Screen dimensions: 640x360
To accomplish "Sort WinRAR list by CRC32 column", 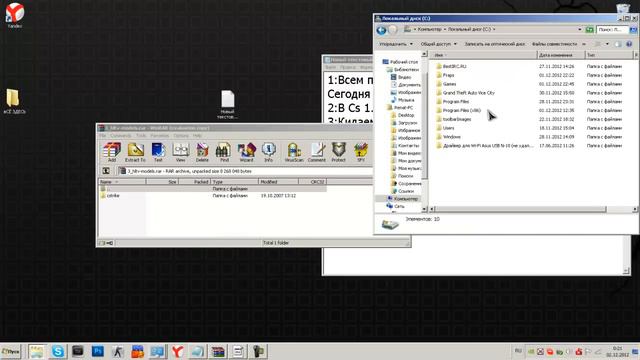I will point(312,182).
